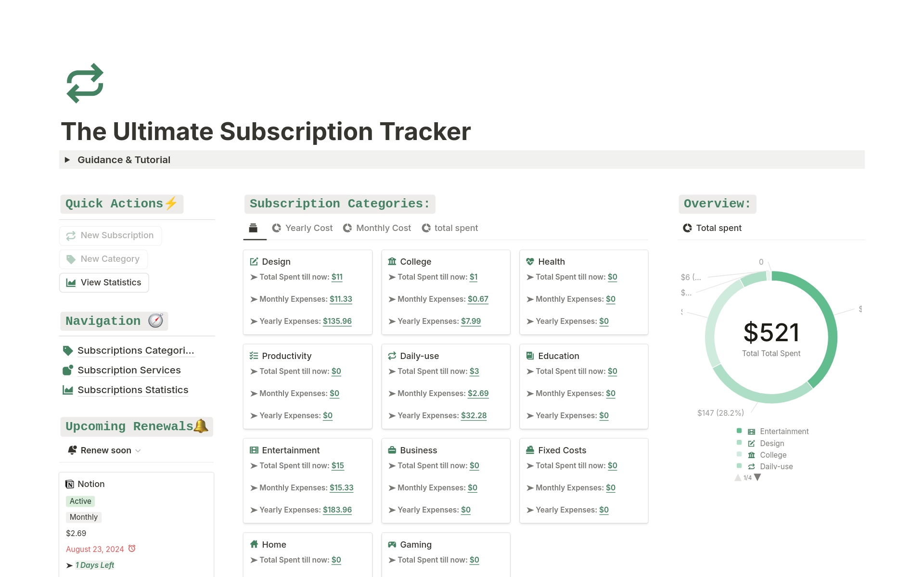Switch to the Yearly Cost tab

click(302, 228)
